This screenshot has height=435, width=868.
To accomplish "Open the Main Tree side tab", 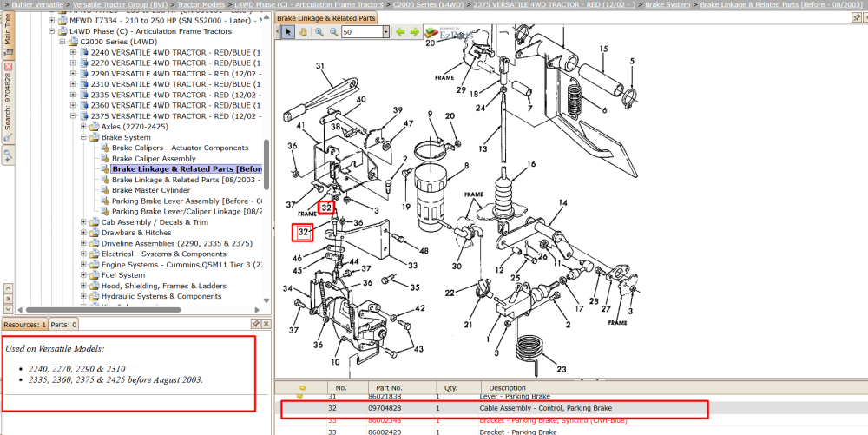I will click(9, 35).
